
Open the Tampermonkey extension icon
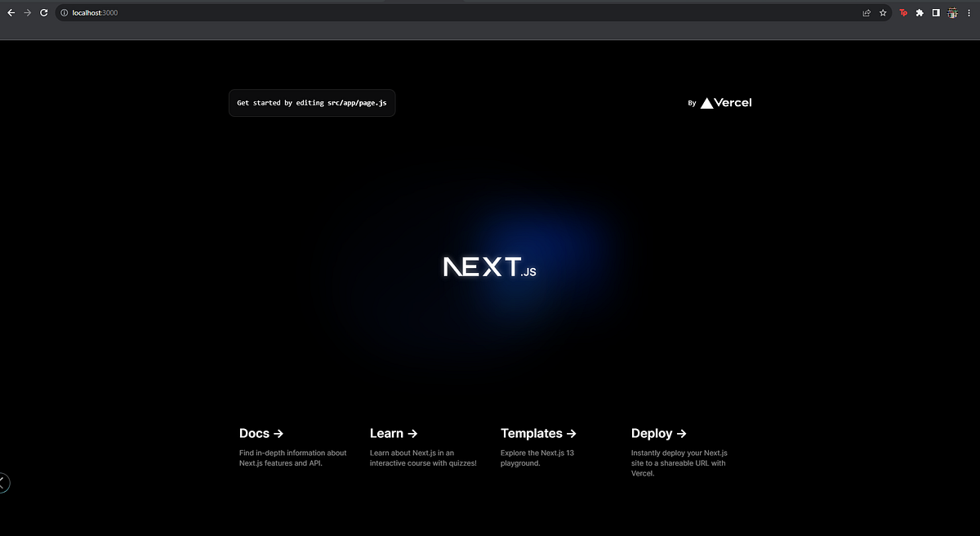(x=903, y=12)
